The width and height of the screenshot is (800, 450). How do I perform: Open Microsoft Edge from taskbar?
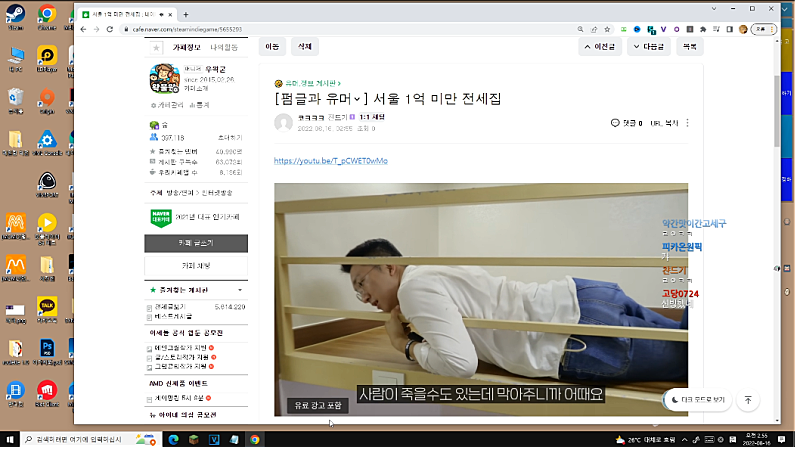173,439
